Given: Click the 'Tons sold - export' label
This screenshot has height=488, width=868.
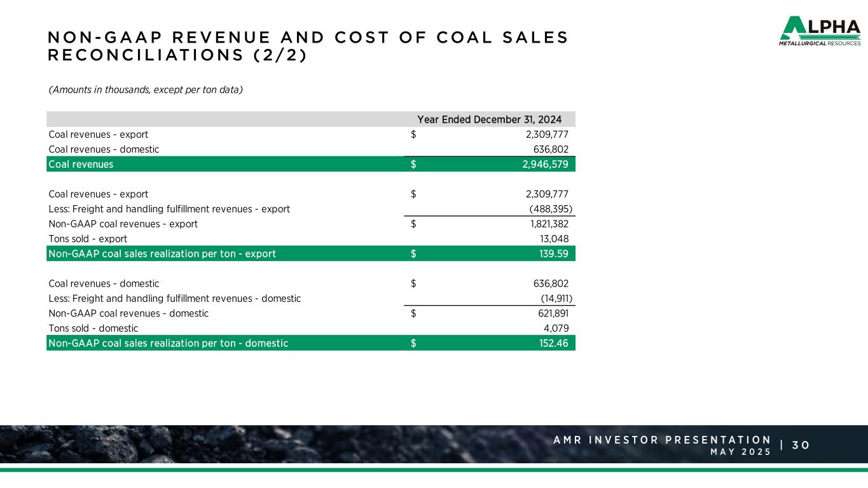Looking at the screenshot, I should tap(88, 239).
